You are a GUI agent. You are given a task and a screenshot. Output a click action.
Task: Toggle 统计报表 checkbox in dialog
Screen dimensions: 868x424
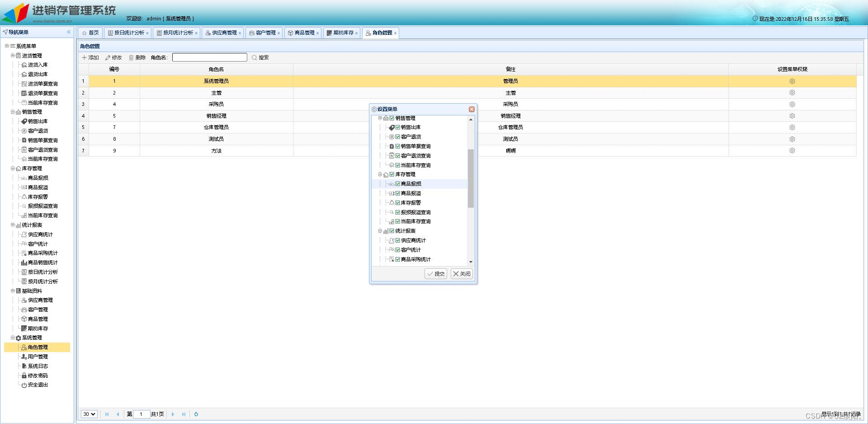pos(392,231)
